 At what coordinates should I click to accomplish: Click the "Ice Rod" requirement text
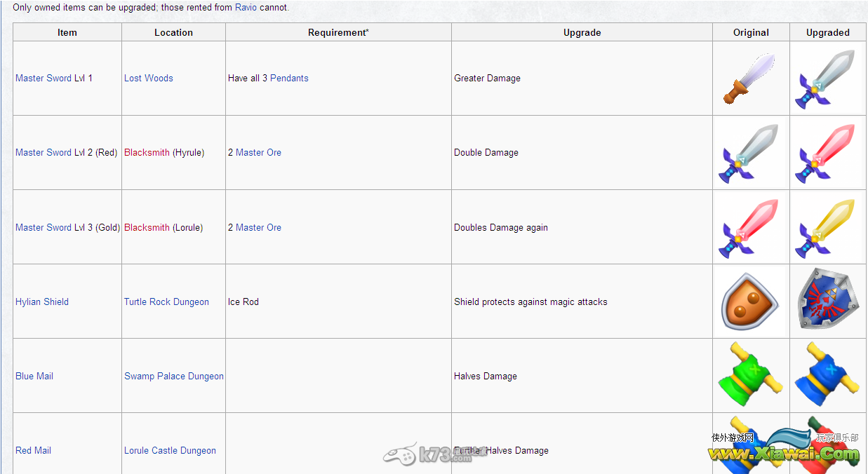pyautogui.click(x=243, y=302)
